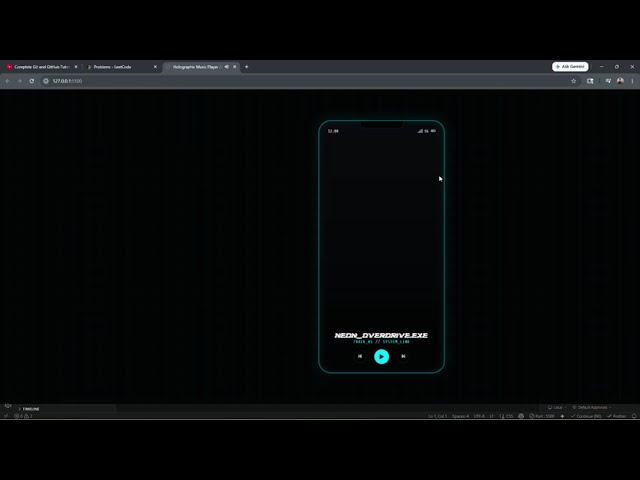Minimize the Chrome window

tap(602, 67)
